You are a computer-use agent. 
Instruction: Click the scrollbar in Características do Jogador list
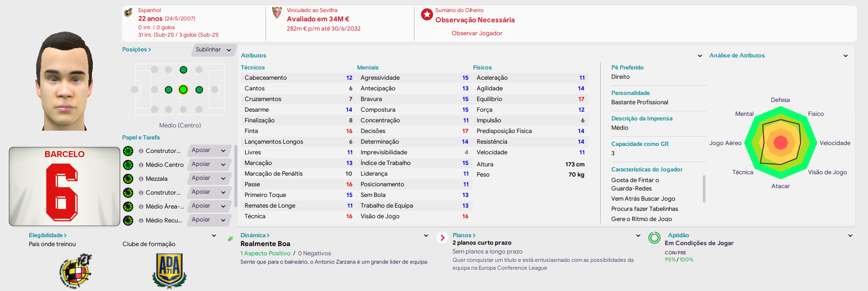(704, 189)
